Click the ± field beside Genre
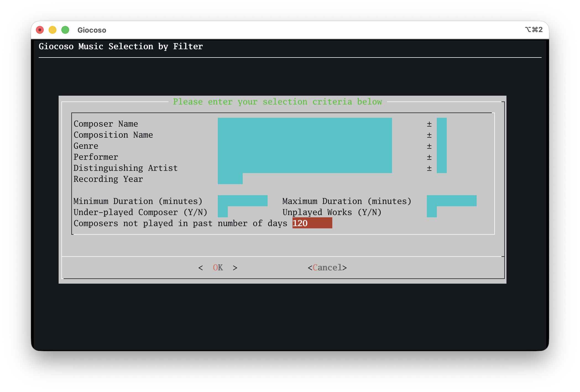Screen dimensions: 580x392 [441, 146]
